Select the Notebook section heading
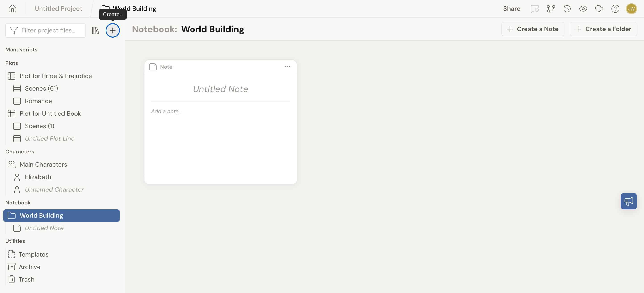This screenshot has height=293, width=644. [18, 202]
